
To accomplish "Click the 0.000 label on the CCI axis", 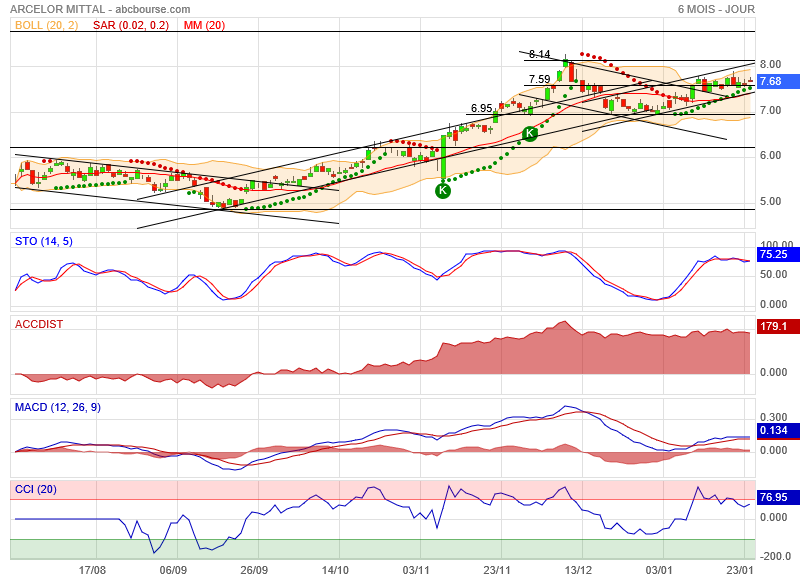I will [x=773, y=518].
